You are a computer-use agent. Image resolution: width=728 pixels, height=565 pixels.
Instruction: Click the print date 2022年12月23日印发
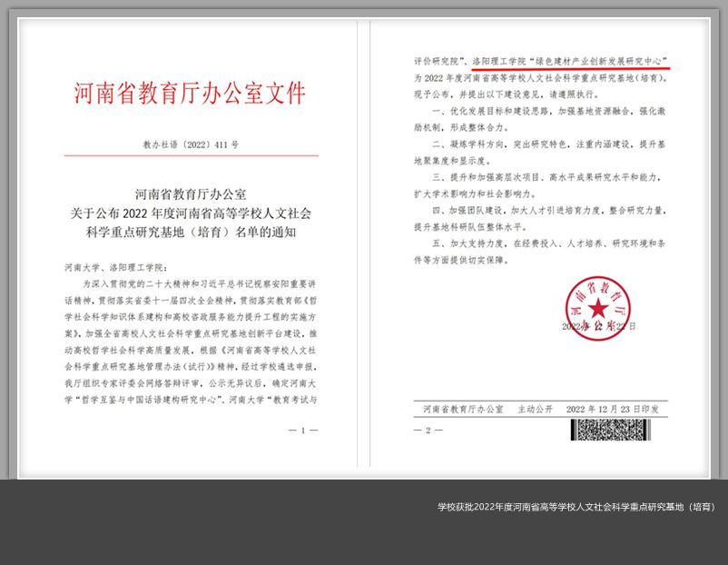(613, 410)
